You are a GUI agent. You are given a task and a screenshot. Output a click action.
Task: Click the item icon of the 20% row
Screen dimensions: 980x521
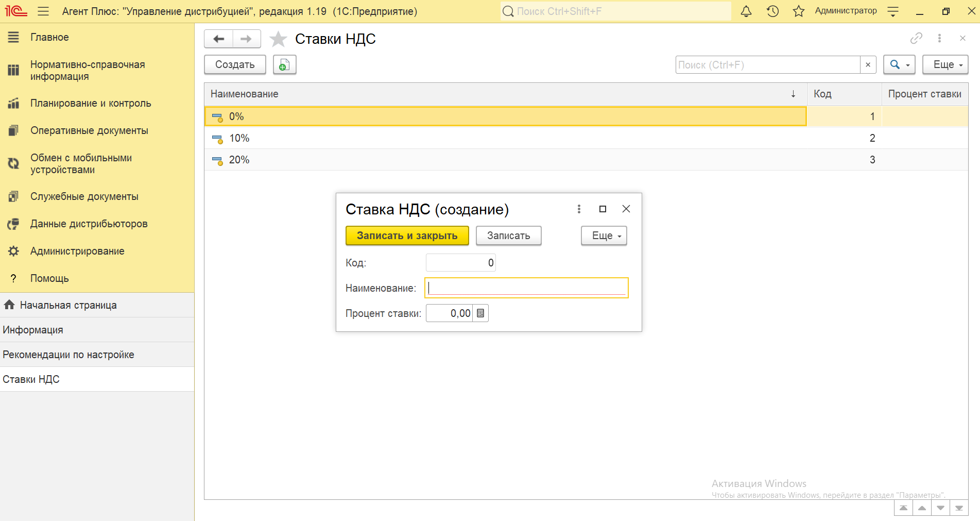[217, 160]
